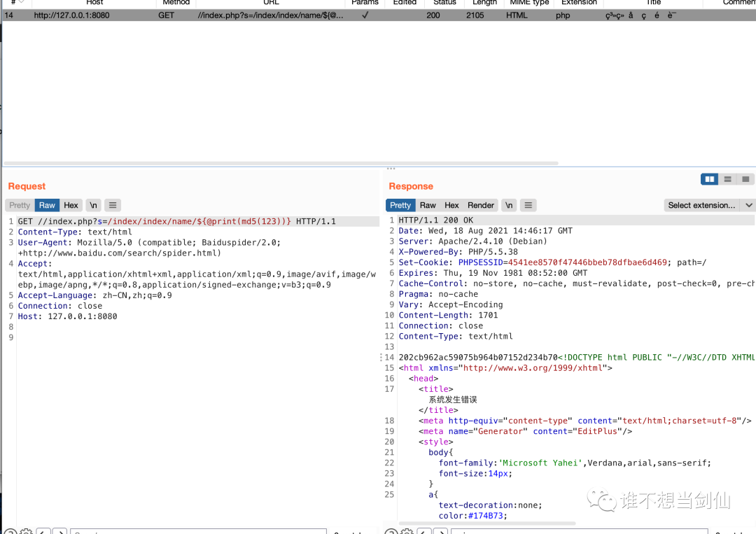Switch to top/bottom stacked layout icon
Viewport: 756px width, 534px height.
(727, 179)
